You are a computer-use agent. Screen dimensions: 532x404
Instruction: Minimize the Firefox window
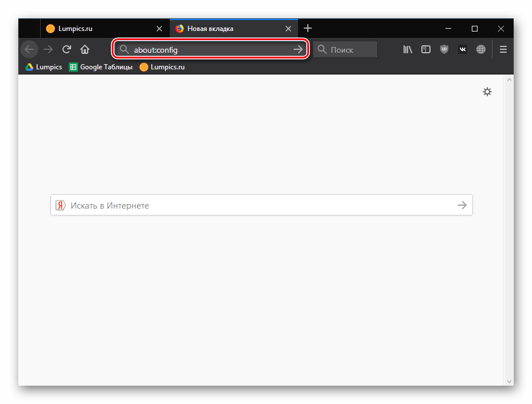[448, 29]
